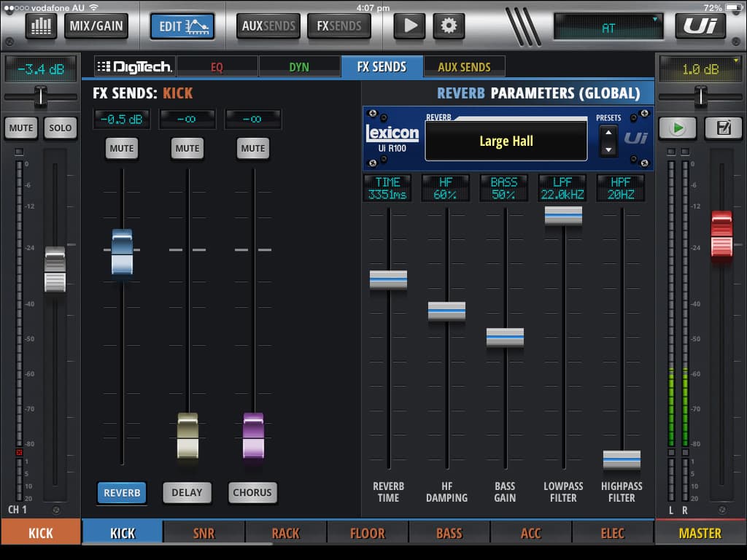Viewport: 747px width, 560px height.
Task: Open the 1.0 dB master level dropdown
Action: (x=700, y=69)
